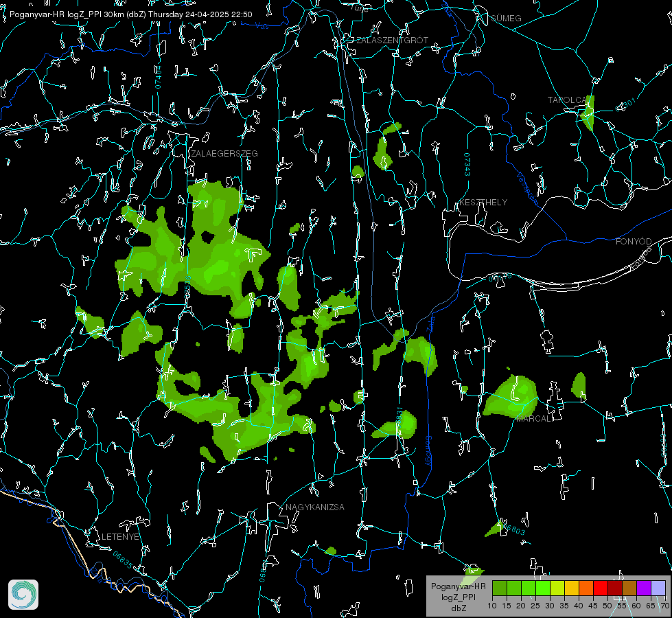Select the 60–65 dBZ purple swatch
672x618 pixels.
644,588
